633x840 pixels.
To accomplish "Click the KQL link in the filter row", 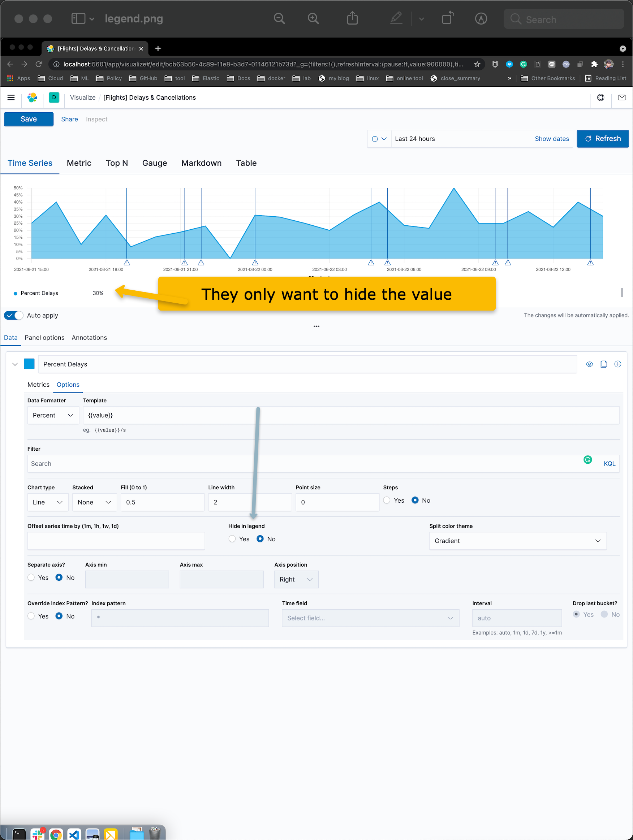I will [610, 463].
